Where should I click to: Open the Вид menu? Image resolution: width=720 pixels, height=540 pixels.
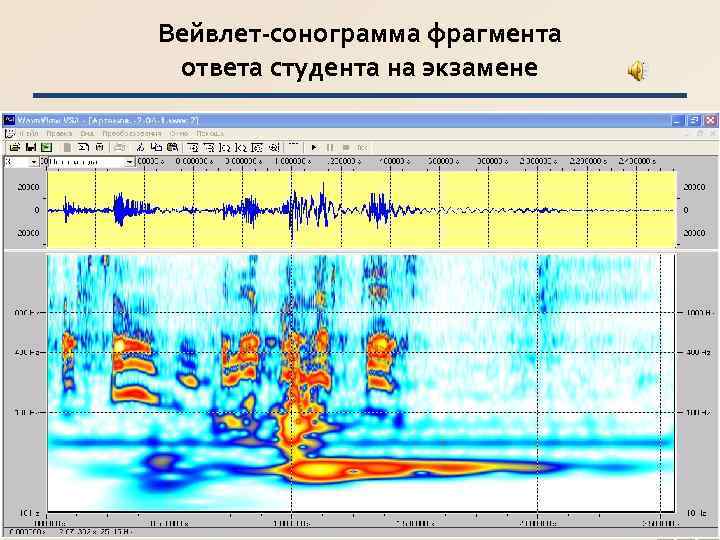(x=87, y=134)
